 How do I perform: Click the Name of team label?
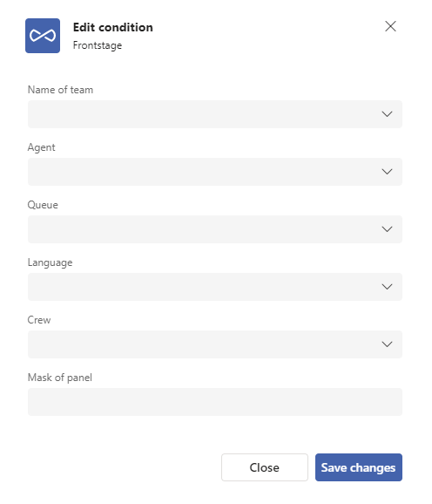point(60,90)
